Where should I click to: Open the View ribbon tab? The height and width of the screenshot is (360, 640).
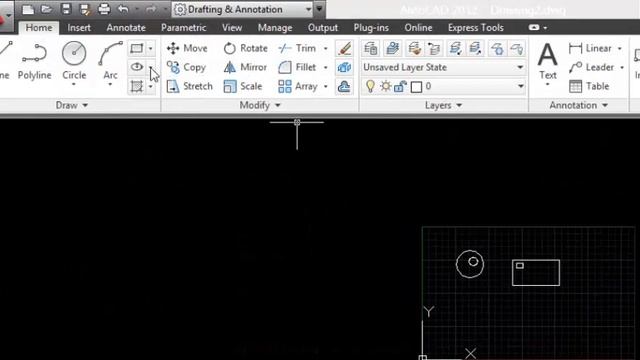point(232,28)
